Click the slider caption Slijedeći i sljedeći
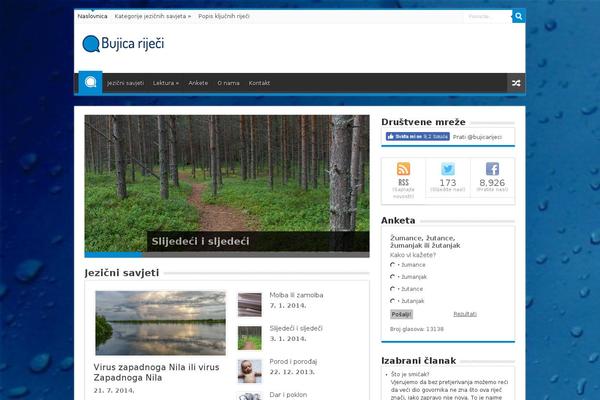The image size is (600, 400). pyautogui.click(x=200, y=242)
